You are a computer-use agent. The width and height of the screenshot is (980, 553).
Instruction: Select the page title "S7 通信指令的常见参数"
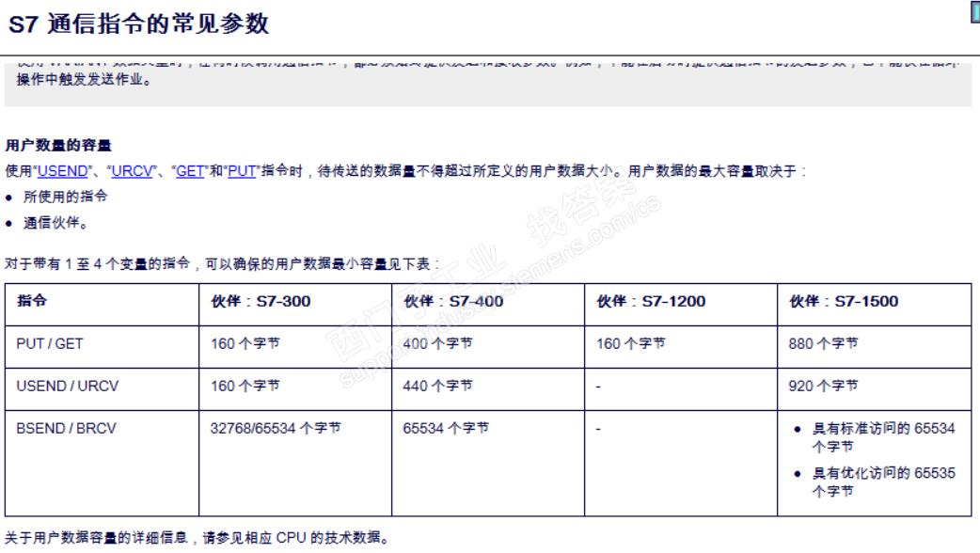[139, 24]
